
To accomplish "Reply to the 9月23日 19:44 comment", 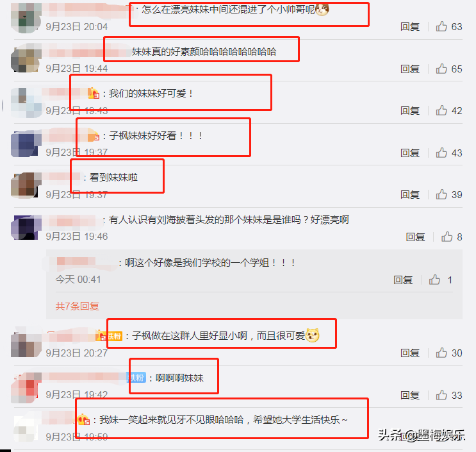I will pyautogui.click(x=410, y=69).
